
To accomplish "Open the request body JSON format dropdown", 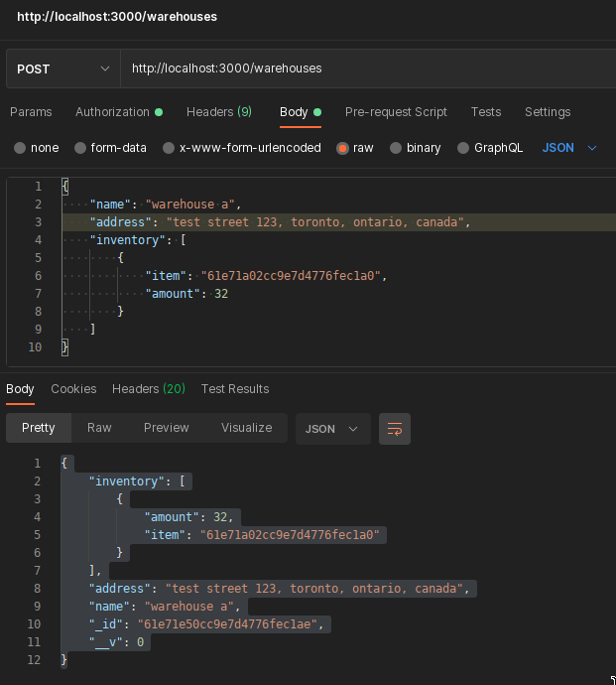I will click(568, 148).
